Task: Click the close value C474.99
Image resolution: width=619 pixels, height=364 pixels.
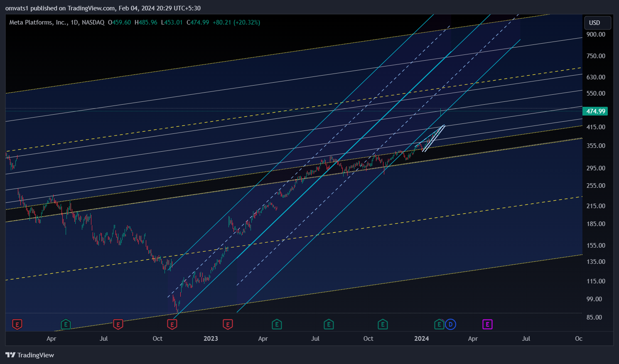Action: (x=198, y=22)
